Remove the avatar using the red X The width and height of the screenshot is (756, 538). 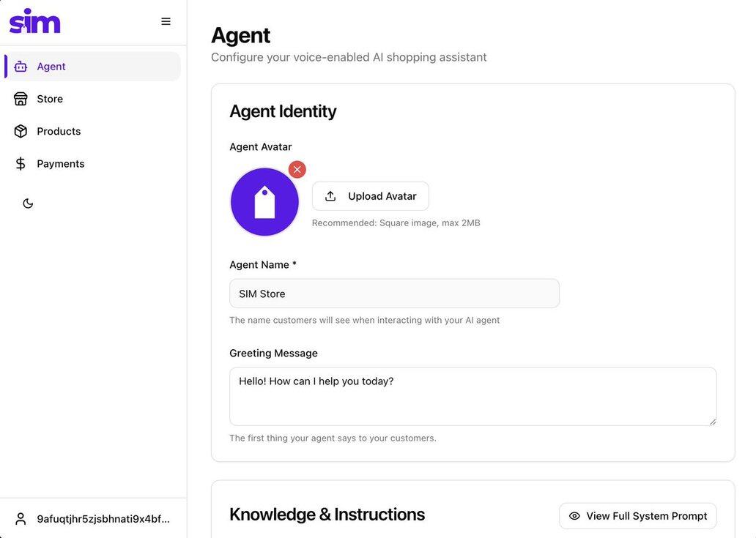pyautogui.click(x=297, y=170)
